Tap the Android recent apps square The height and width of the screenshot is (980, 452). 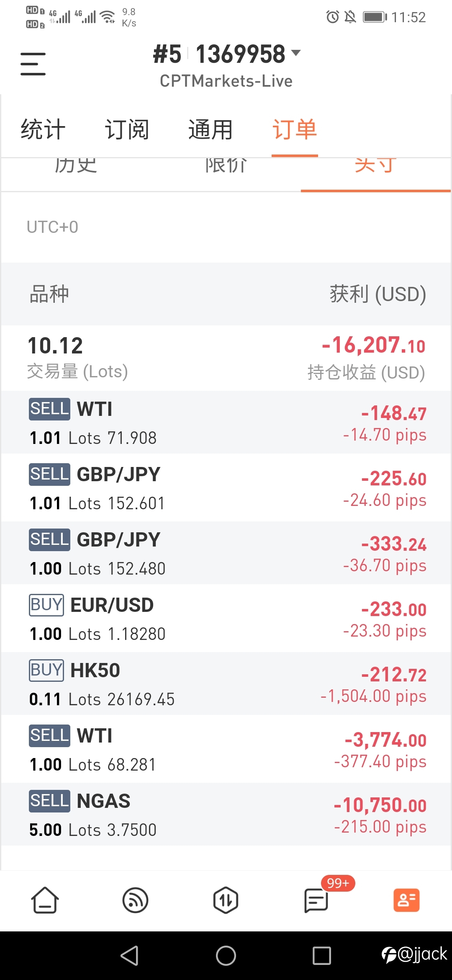tap(322, 956)
